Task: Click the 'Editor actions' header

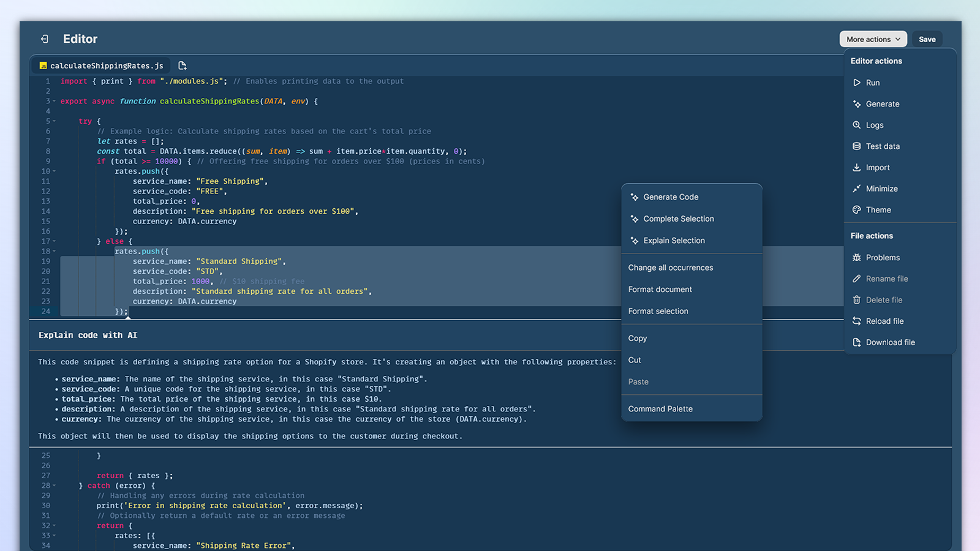Action: pos(876,61)
